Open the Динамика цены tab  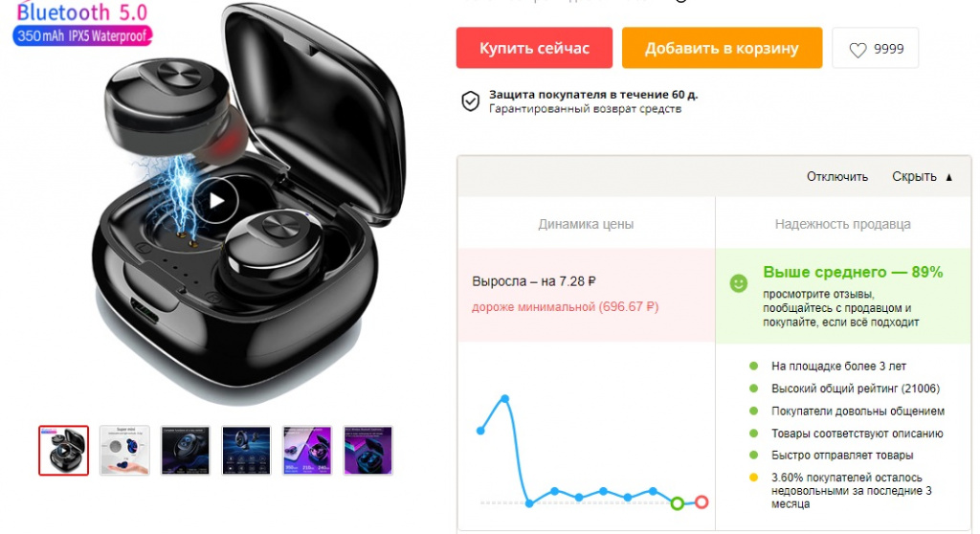[586, 224]
